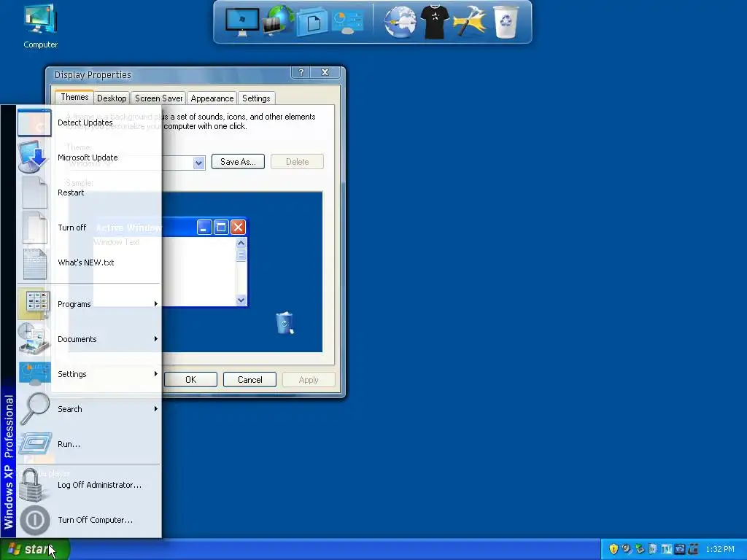Click the sample window scrollbar down arrow
This screenshot has width=747, height=560.
pos(241,300)
